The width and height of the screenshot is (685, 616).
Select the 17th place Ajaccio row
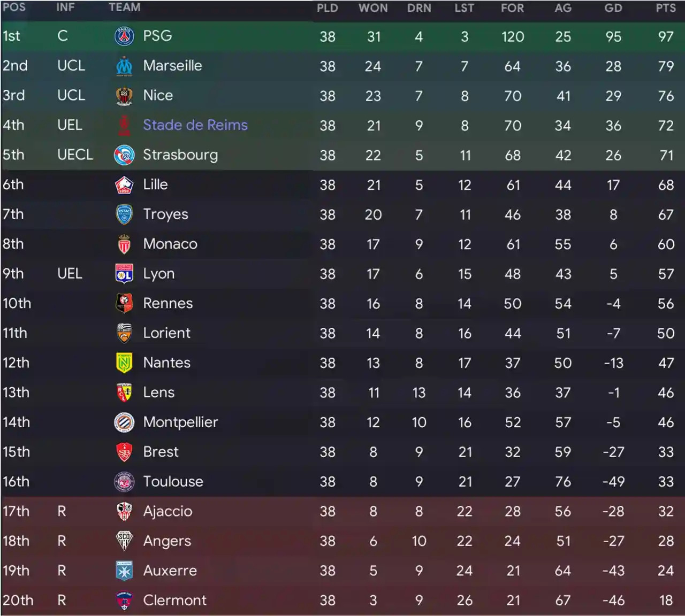[342, 512]
